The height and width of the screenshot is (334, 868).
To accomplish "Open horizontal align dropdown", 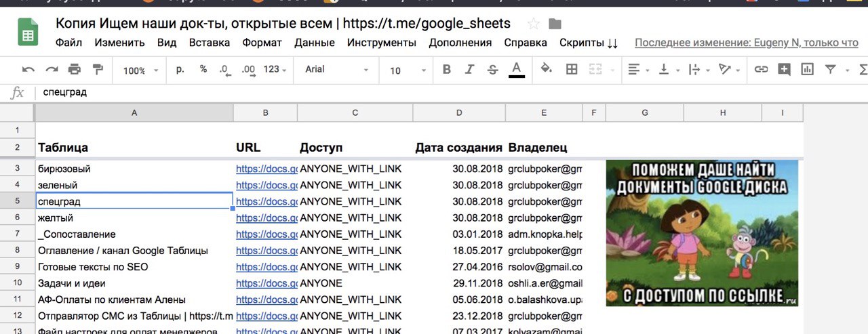I will click(x=638, y=69).
